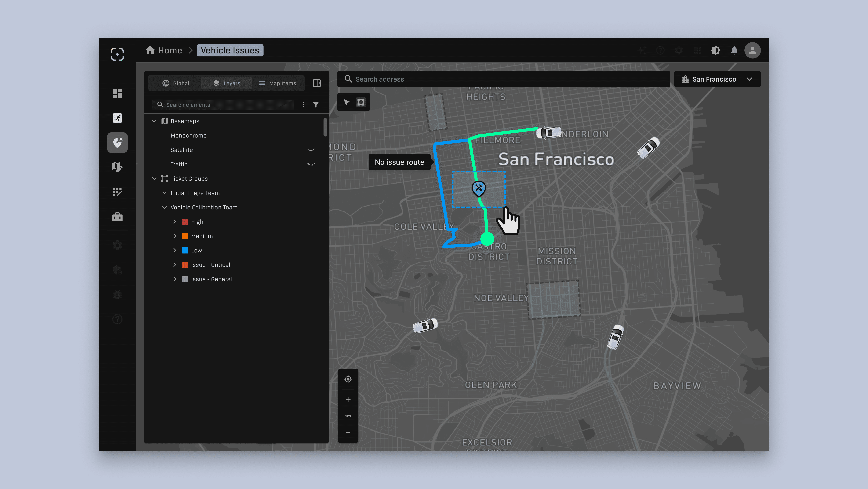Viewport: 868px width, 489px height.
Task: Click the vehicle near Tenderloin label
Action: point(549,132)
